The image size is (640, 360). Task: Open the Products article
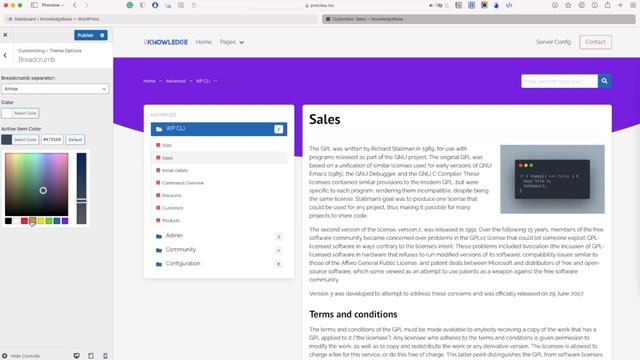click(171, 220)
